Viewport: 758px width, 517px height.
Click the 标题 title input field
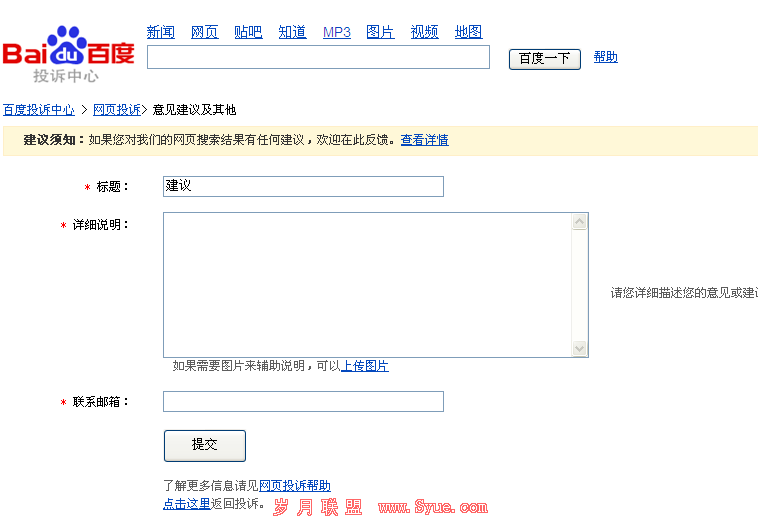(303, 187)
